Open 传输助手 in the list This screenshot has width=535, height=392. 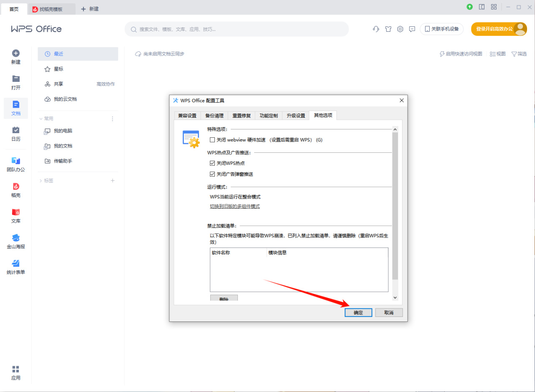coord(78,161)
